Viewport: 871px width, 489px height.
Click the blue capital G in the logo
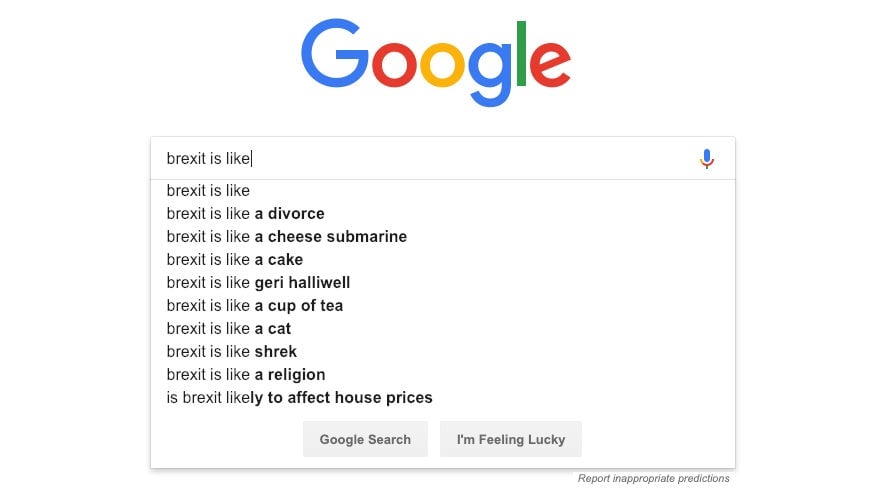pos(334,53)
